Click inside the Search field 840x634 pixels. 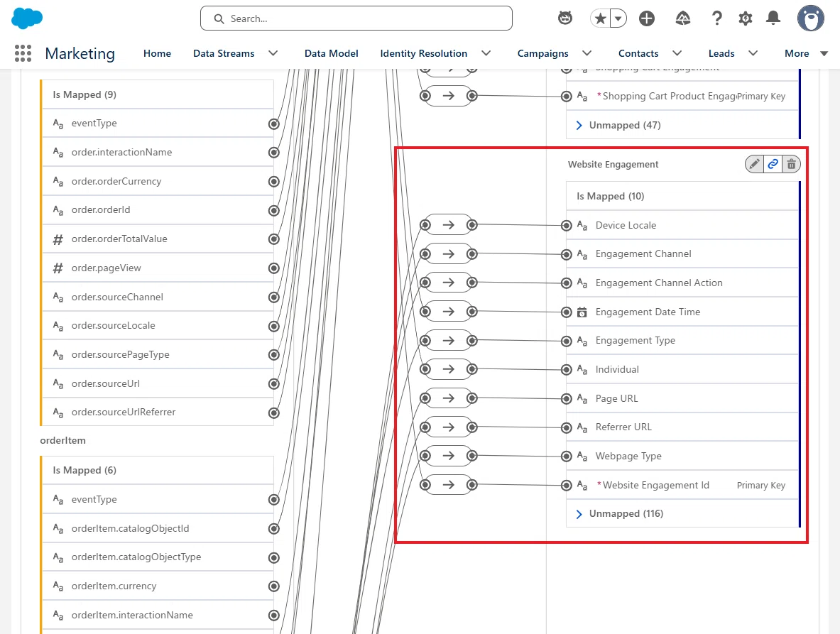click(356, 18)
